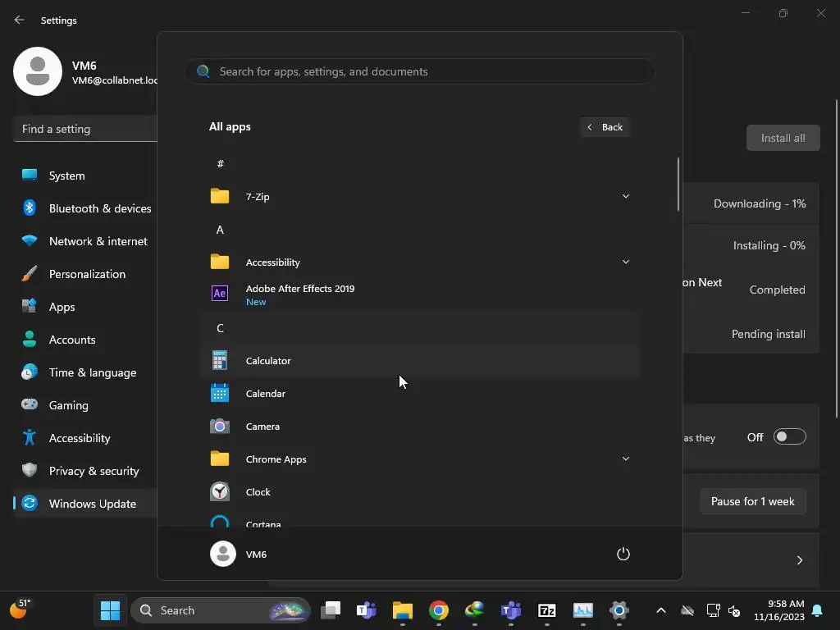Expand the 7-Zip folder chevron

coord(625,196)
